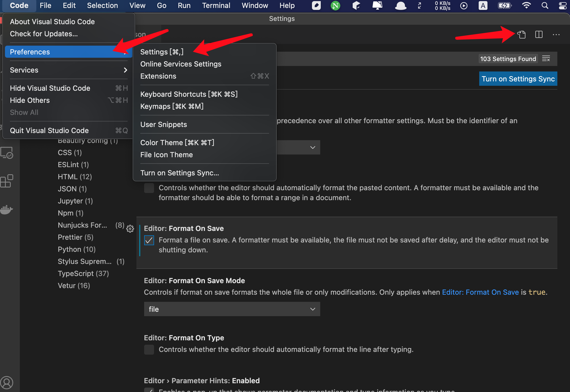
Task: Uncheck the Format On Save checkbox
Action: pyautogui.click(x=149, y=240)
